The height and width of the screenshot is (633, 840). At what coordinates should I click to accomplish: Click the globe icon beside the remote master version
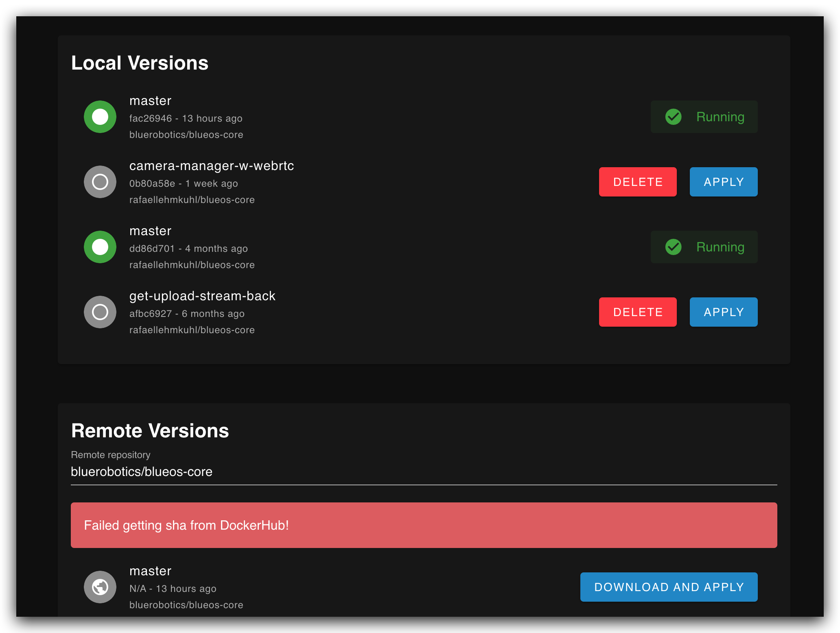click(x=100, y=587)
